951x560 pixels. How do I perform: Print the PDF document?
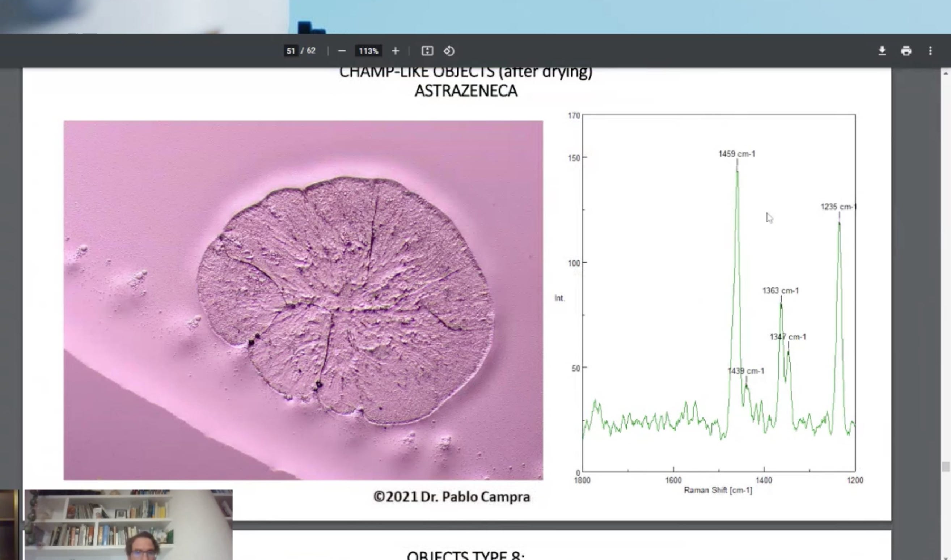tap(906, 51)
